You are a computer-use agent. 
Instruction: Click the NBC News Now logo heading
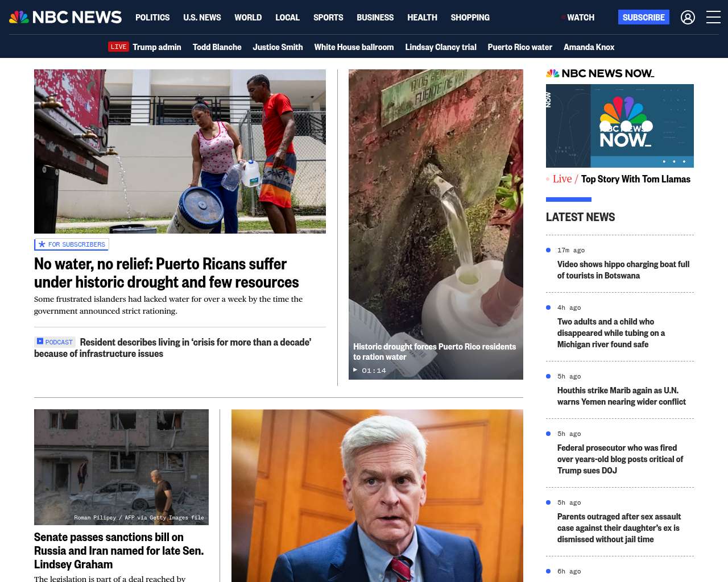[x=600, y=73]
